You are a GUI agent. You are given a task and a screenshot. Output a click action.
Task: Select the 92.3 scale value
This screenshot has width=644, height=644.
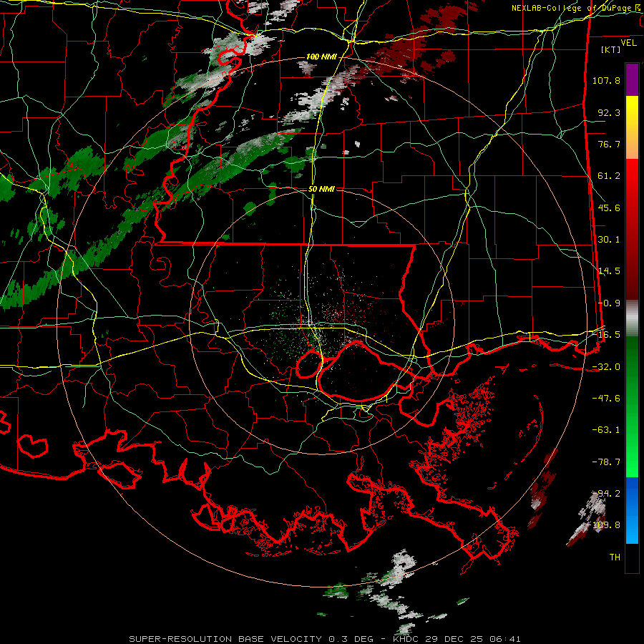pyautogui.click(x=609, y=112)
